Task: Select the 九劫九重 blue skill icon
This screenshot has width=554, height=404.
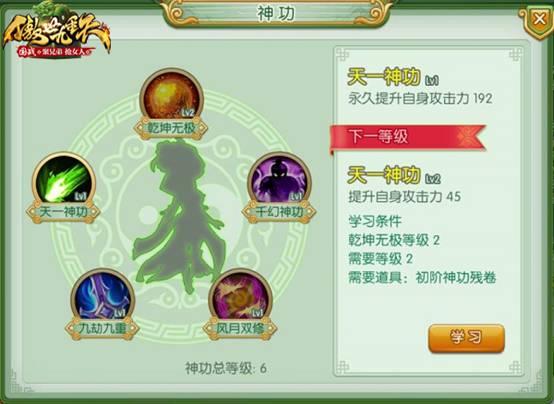Action: (103, 297)
